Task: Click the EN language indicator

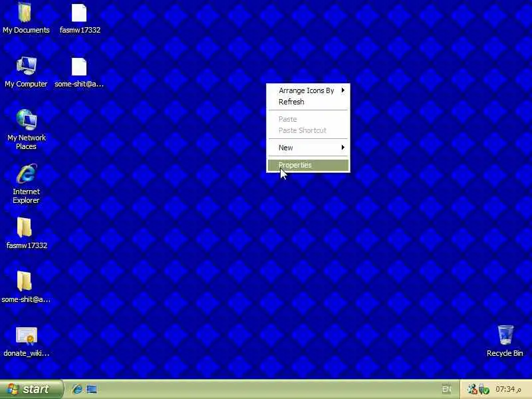Action: [446, 389]
